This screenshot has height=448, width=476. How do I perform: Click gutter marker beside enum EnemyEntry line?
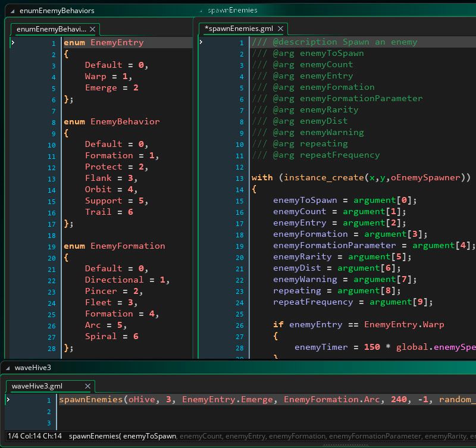[13, 43]
